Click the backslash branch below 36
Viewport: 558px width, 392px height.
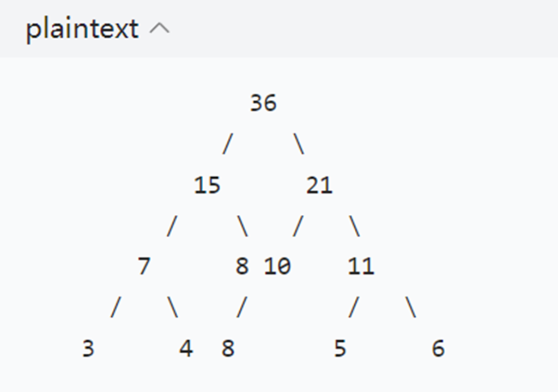[x=299, y=144]
